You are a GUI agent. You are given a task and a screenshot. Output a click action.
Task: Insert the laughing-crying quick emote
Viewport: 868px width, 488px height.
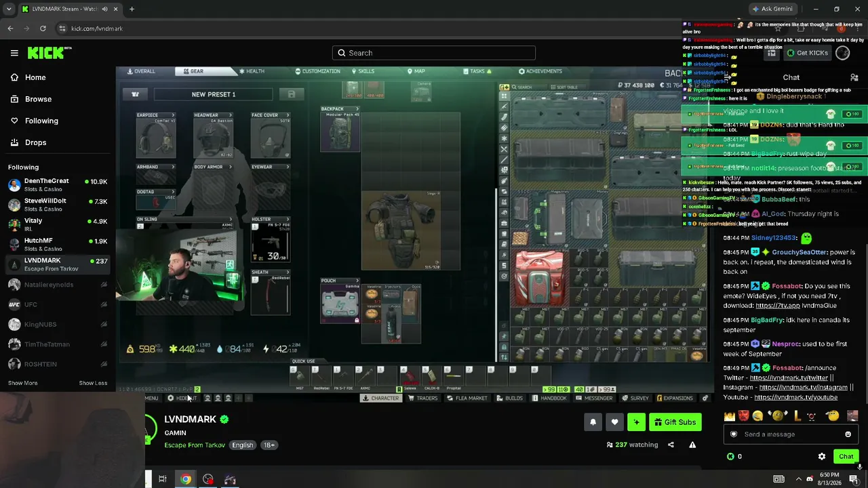757,415
